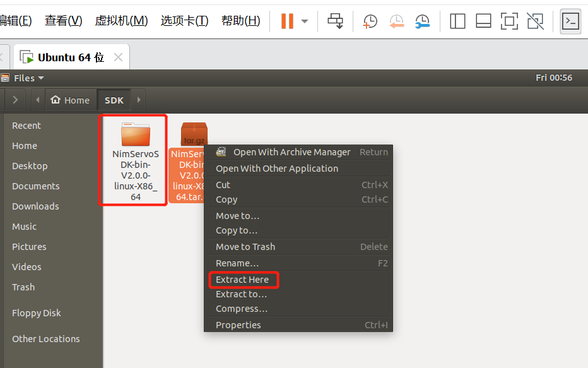Open Downloads in the sidebar
Screen dimensions: 588x368
point(35,206)
